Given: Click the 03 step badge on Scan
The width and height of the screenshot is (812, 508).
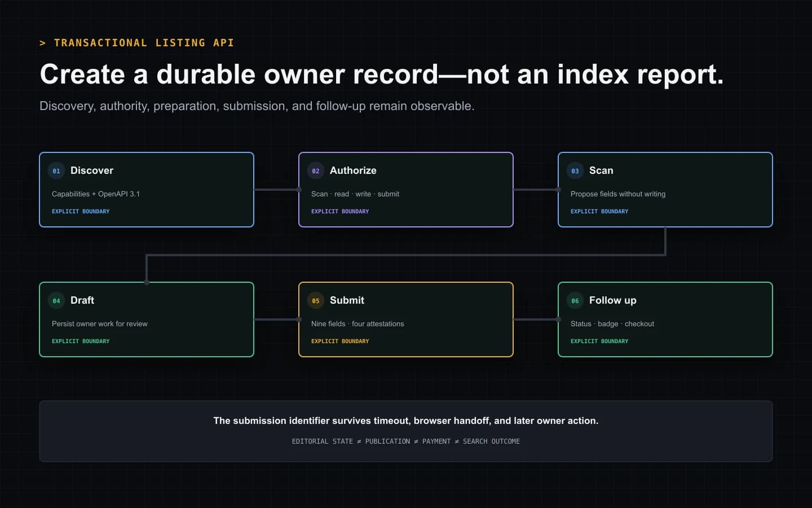Looking at the screenshot, I should [575, 170].
